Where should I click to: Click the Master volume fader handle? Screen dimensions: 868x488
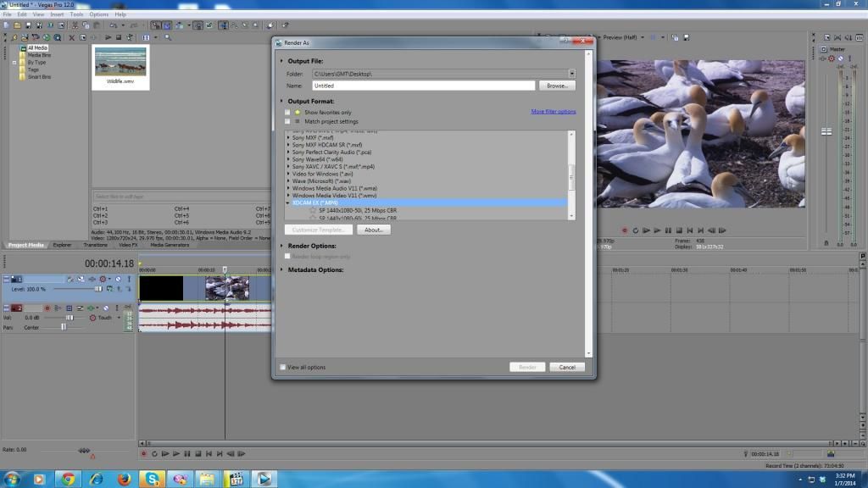point(826,131)
